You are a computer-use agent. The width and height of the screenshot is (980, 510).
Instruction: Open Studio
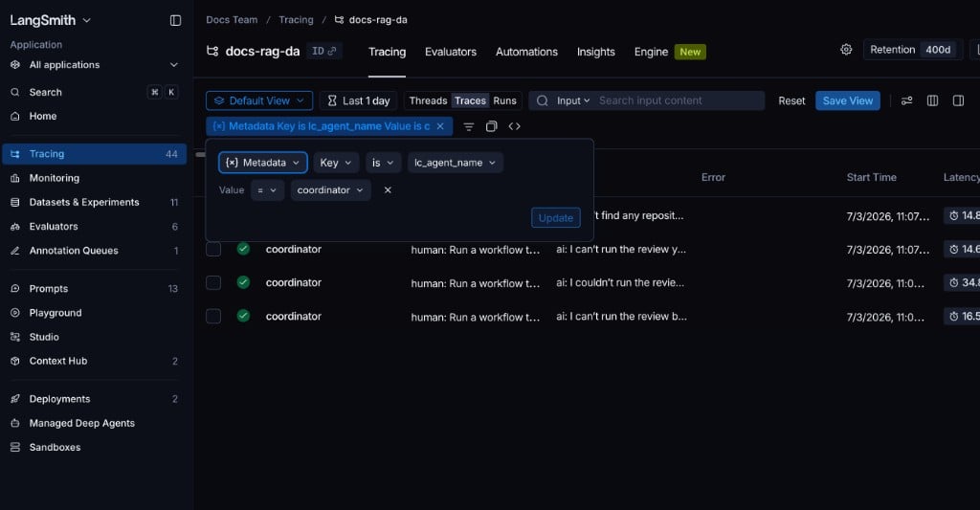pyautogui.click(x=95, y=337)
